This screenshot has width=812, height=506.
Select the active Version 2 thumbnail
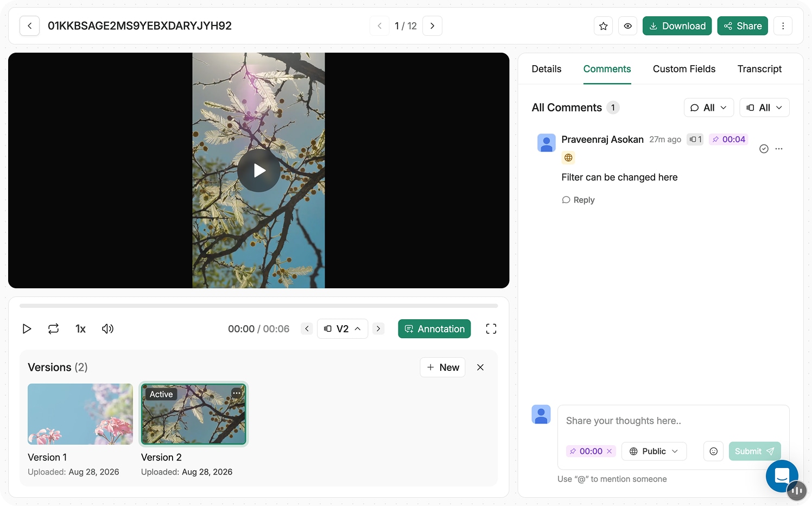(194, 414)
